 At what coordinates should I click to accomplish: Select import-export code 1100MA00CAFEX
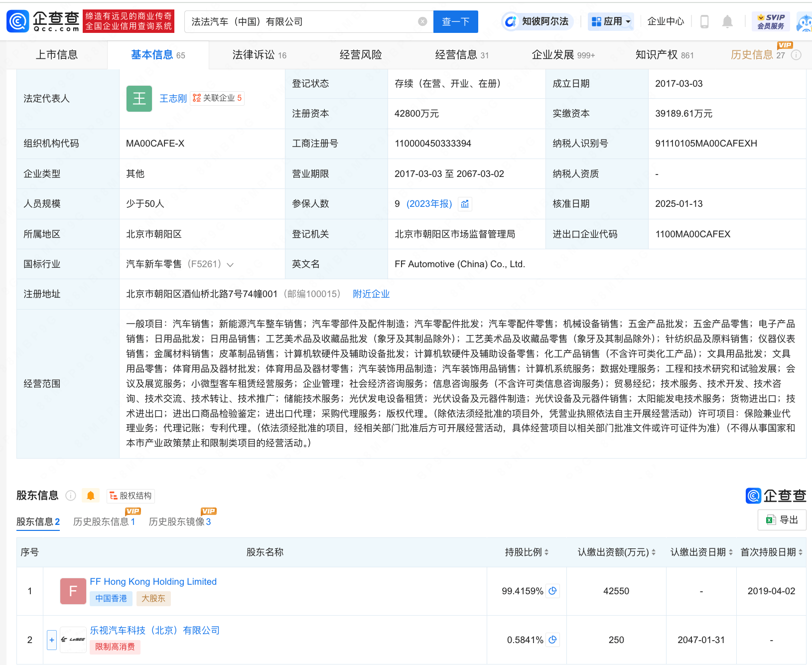pyautogui.click(x=692, y=234)
